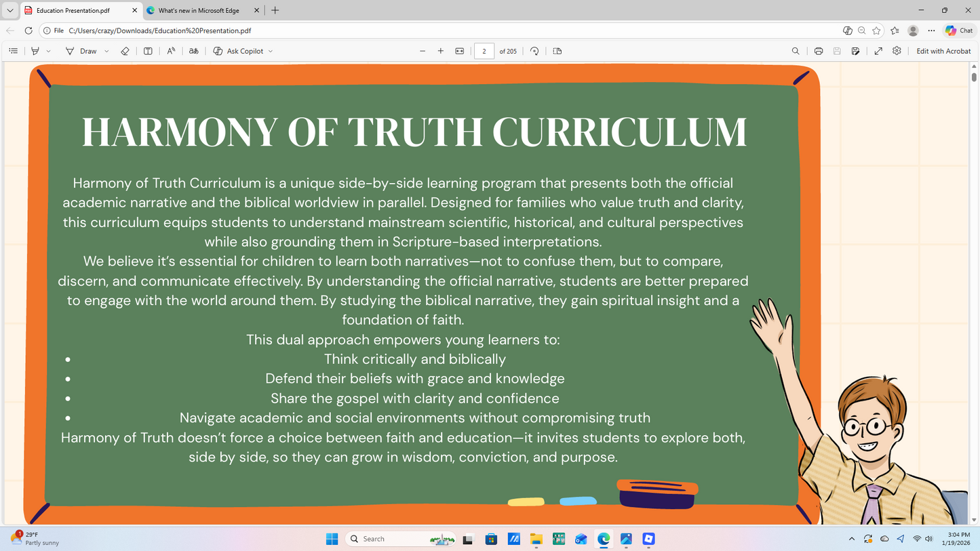This screenshot has height=551, width=980.
Task: Open Outlook from the taskbar
Action: pos(581,539)
